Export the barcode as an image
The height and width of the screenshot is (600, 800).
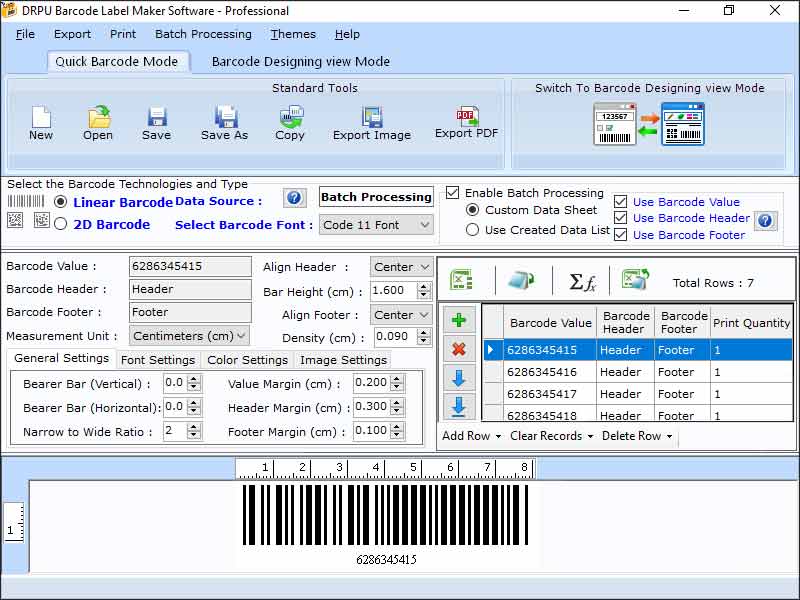(371, 118)
